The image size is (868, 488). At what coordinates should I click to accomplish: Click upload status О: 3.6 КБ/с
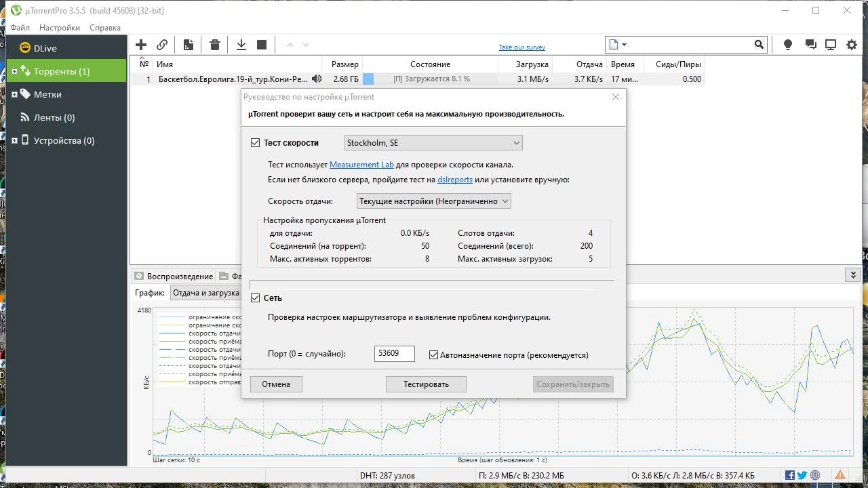(x=692, y=476)
